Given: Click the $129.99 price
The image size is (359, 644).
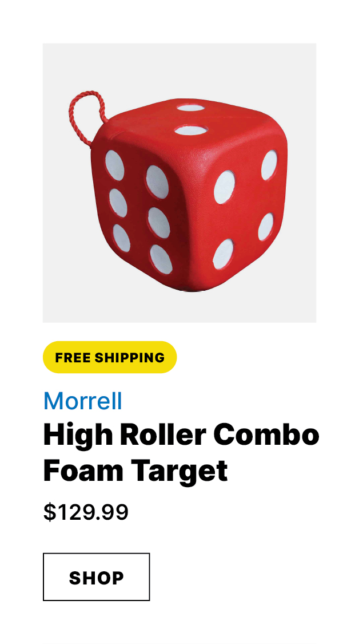Looking at the screenshot, I should 86,512.
